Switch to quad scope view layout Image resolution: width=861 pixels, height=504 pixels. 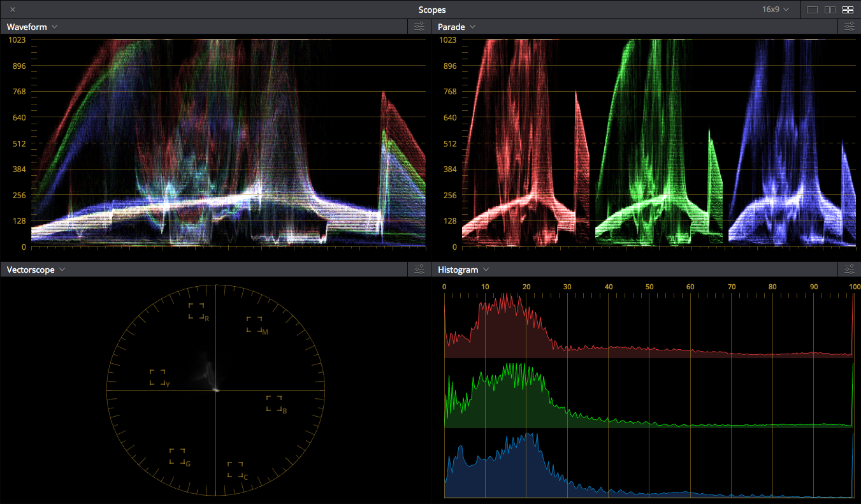(848, 10)
